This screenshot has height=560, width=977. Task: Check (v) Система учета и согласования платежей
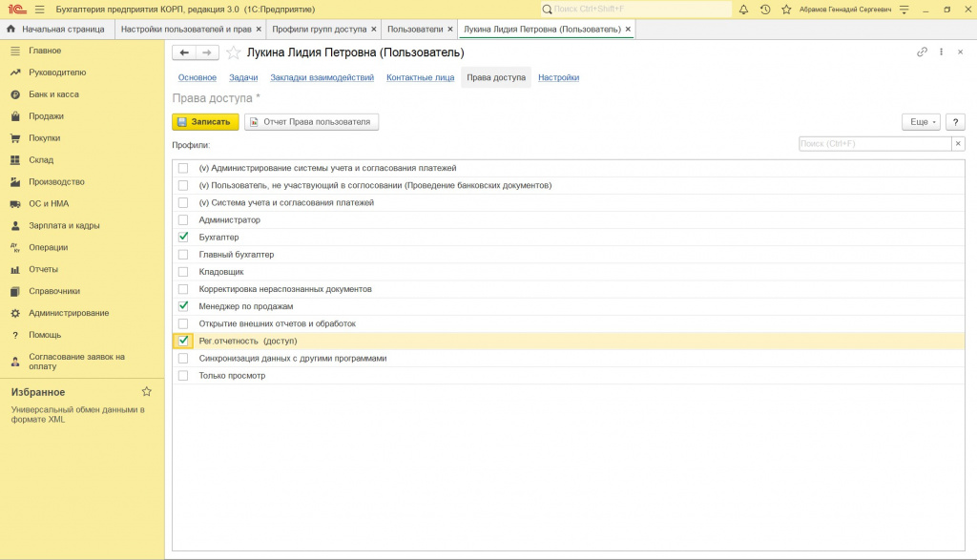(x=182, y=202)
